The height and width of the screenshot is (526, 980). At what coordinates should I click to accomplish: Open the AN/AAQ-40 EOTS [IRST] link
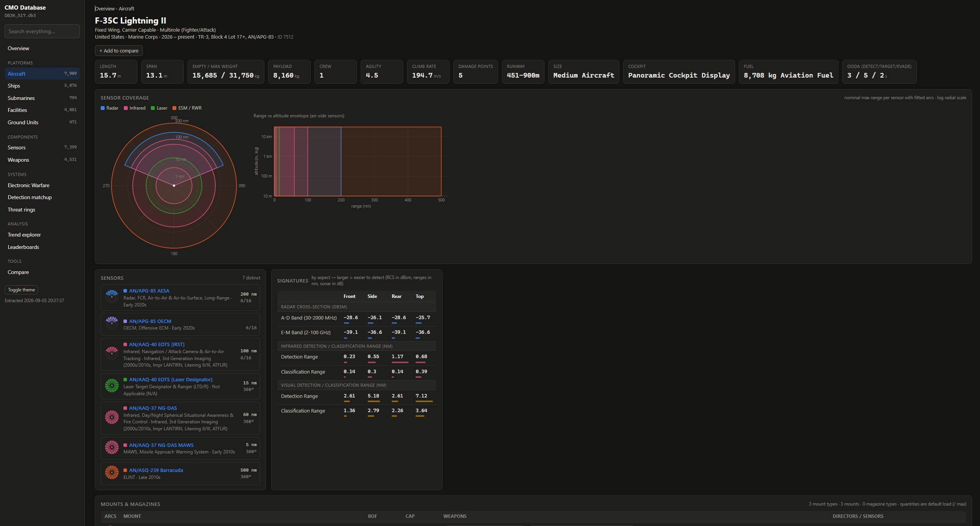coord(157,345)
